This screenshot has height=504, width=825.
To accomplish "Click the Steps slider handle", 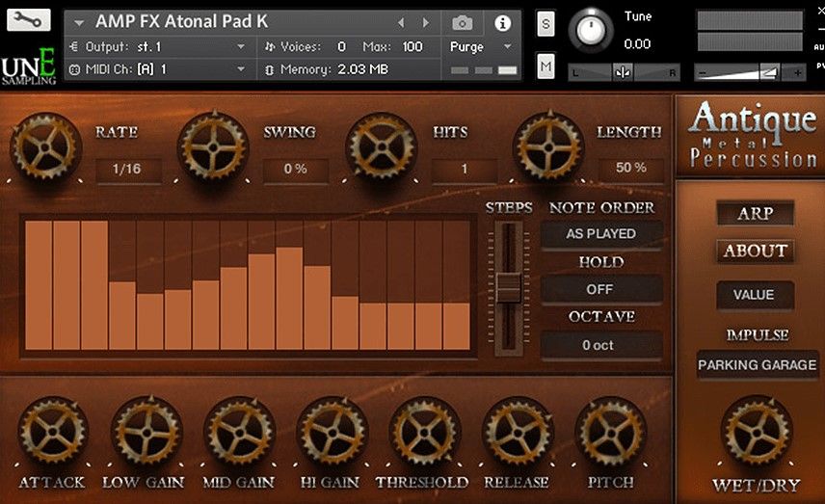I will pyautogui.click(x=509, y=288).
